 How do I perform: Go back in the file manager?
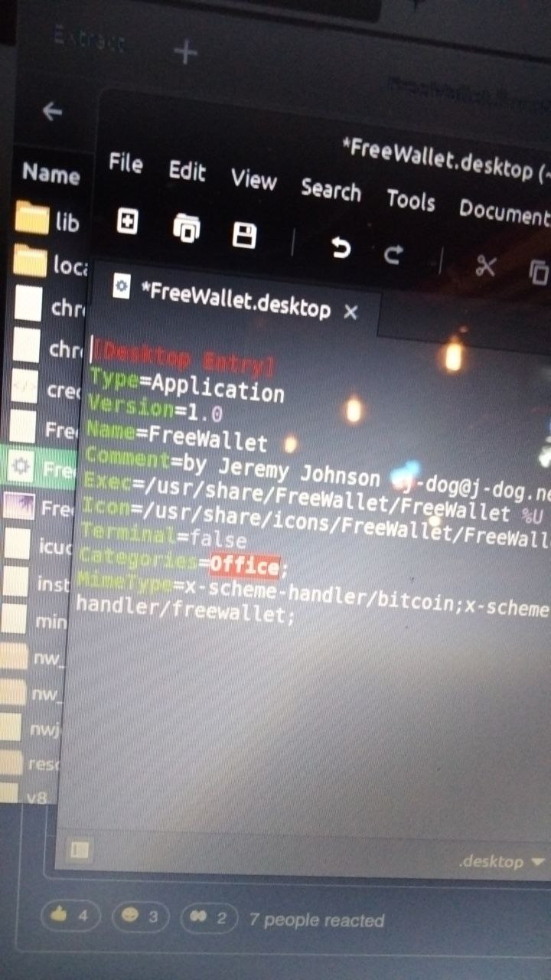51,112
